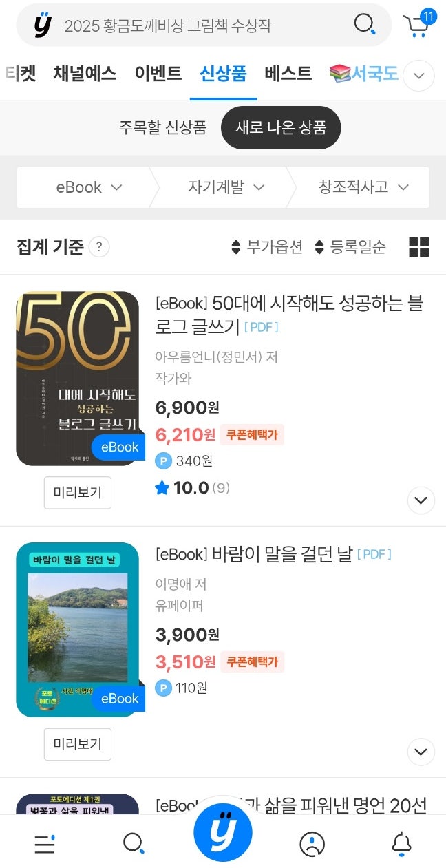This screenshot has height=868, width=446.
Task: Open the eBook category dropdown
Action: click(x=89, y=187)
